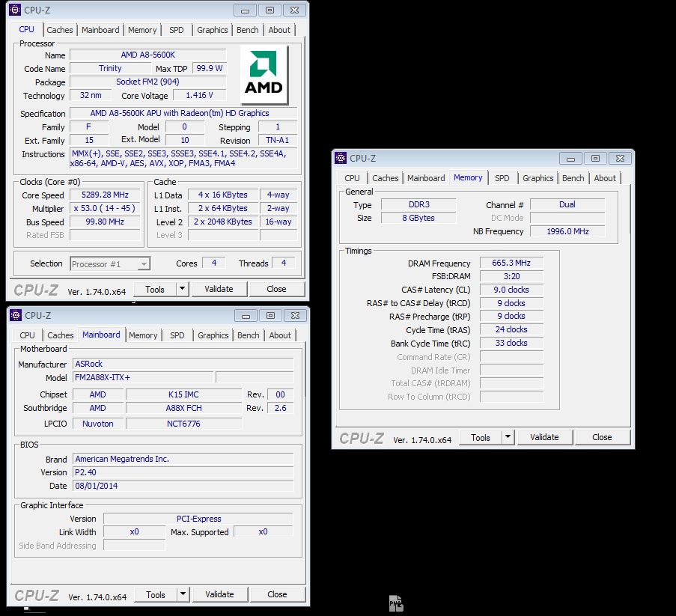Open Graphics tab in the Mainboard window
Image resolution: width=676 pixels, height=616 pixels.
[213, 335]
